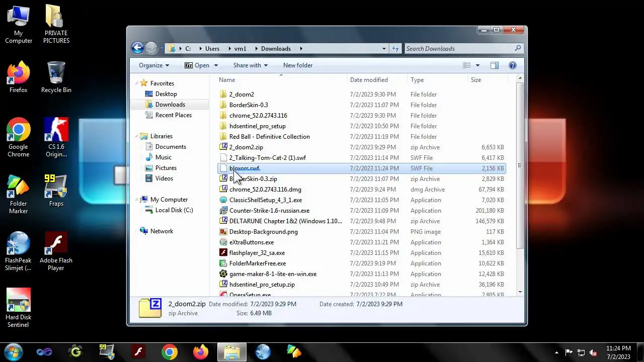
Task: Click Open button in toolbar
Action: click(x=197, y=65)
